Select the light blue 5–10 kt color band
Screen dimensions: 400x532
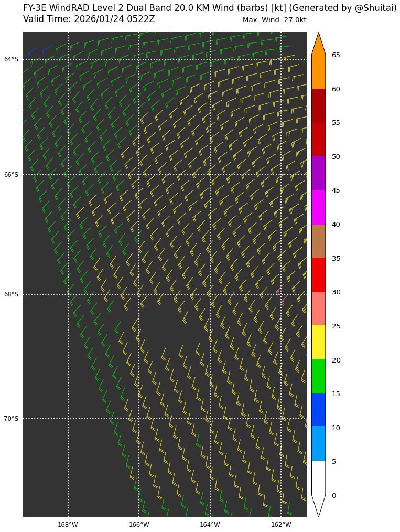click(x=318, y=444)
